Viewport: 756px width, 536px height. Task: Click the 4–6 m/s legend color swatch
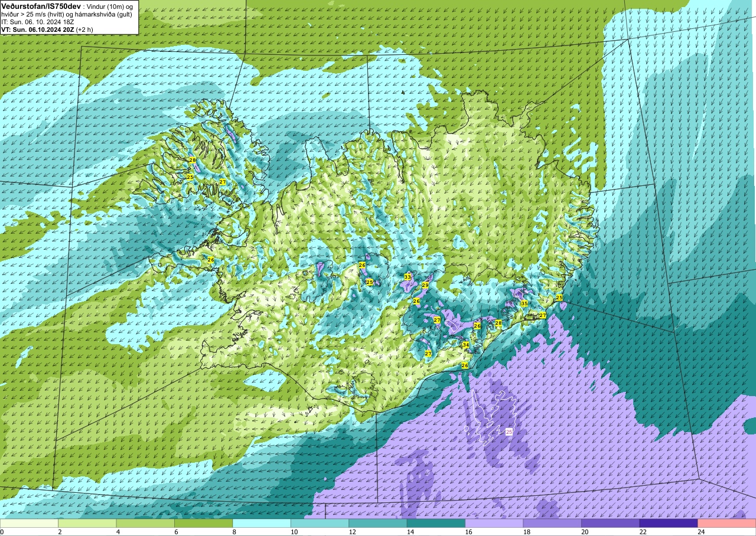[145, 523]
